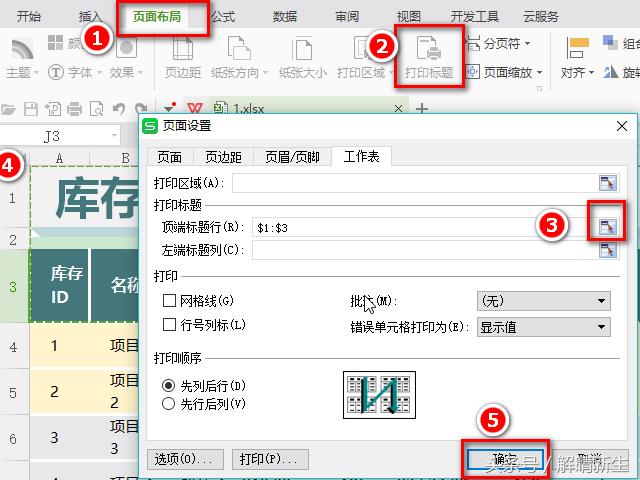Click the 纸张大小 paper size icon
640x480 pixels.
[303, 57]
